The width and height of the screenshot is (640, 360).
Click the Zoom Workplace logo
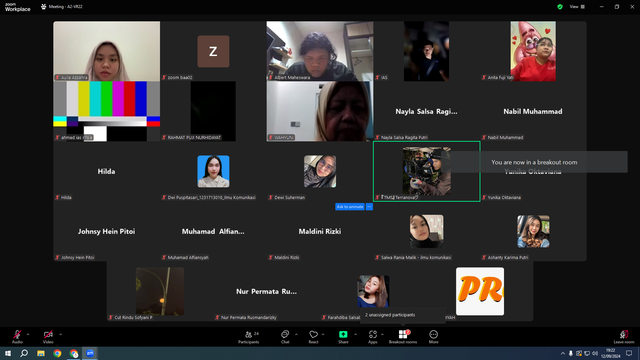(18, 7)
